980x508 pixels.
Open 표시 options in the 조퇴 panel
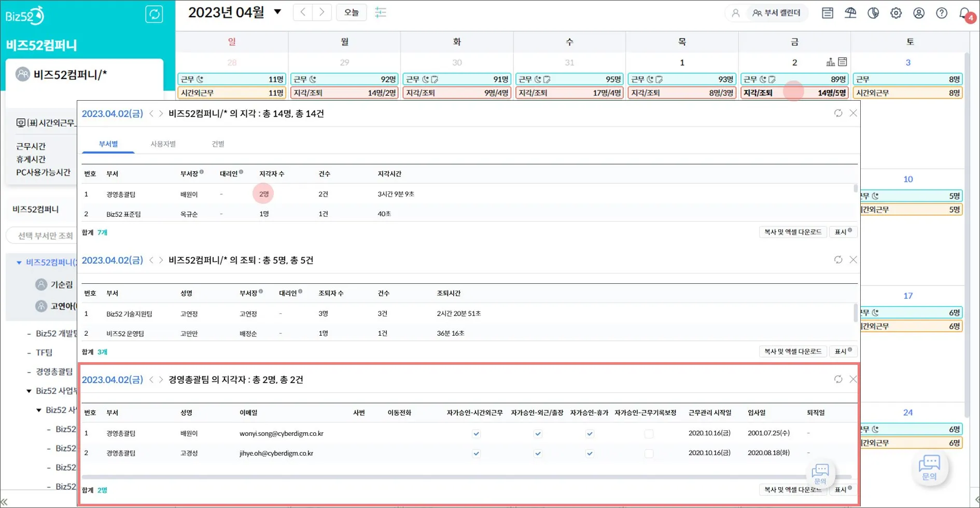(843, 351)
